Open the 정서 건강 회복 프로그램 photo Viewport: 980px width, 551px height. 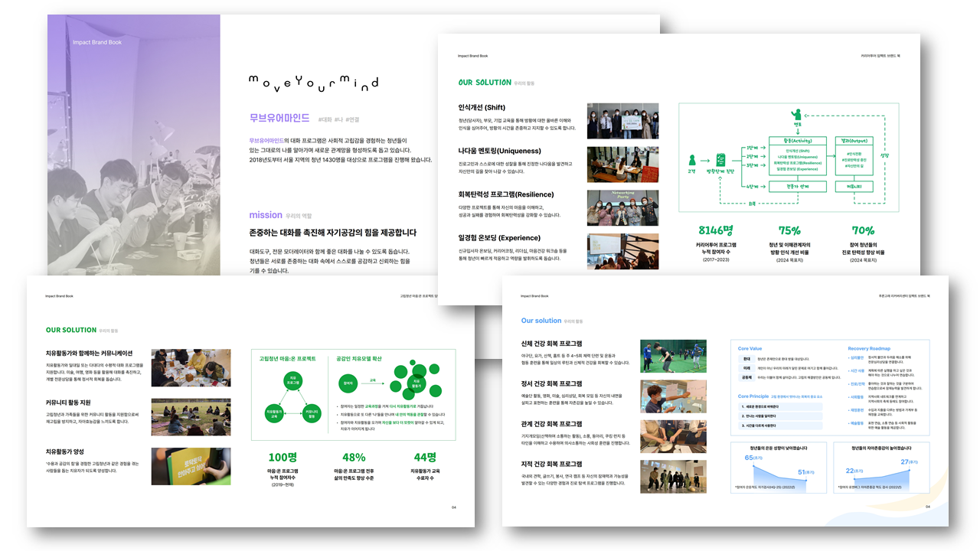(673, 396)
